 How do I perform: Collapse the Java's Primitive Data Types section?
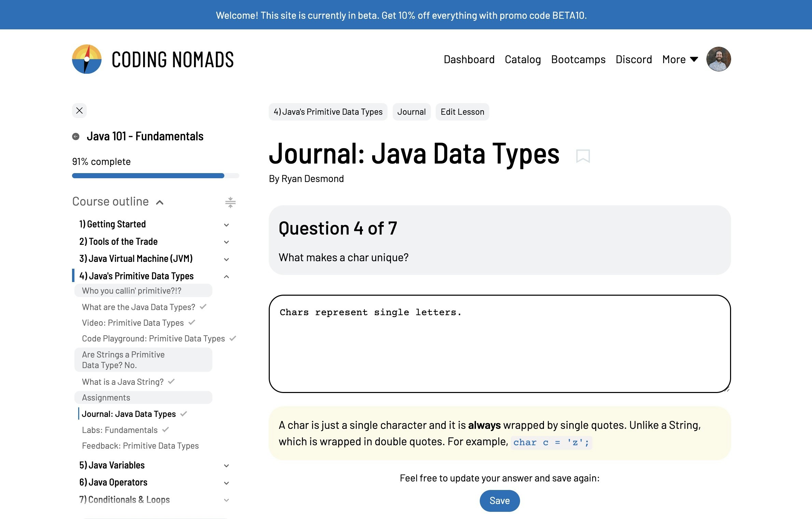(x=226, y=277)
